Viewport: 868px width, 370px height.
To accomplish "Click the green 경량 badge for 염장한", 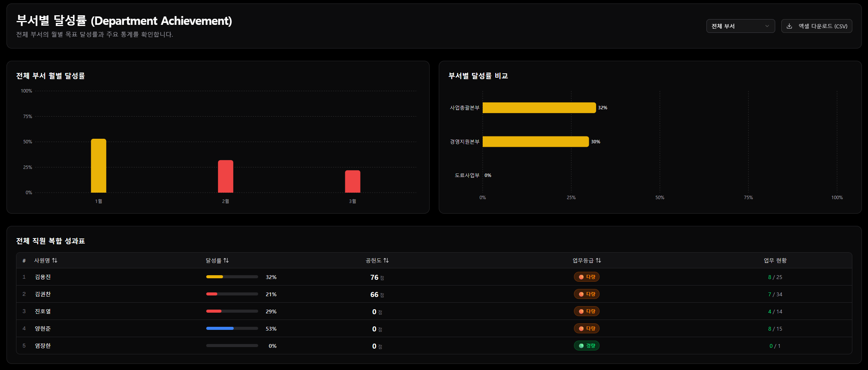I will point(587,346).
